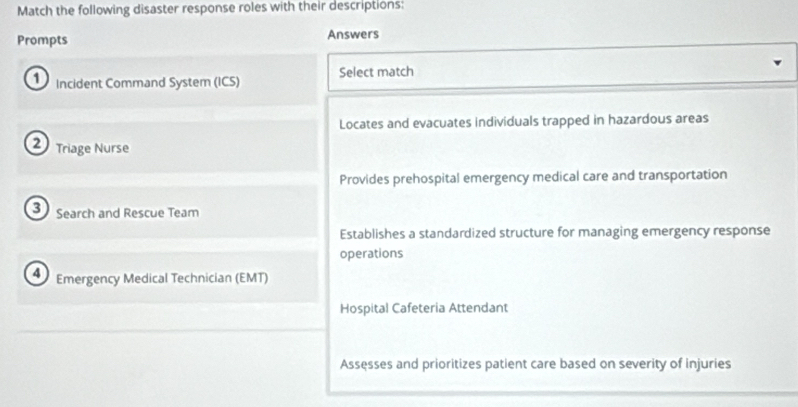The height and width of the screenshot is (407, 798).
Task: Click the Prompts column heading
Action: [42, 41]
